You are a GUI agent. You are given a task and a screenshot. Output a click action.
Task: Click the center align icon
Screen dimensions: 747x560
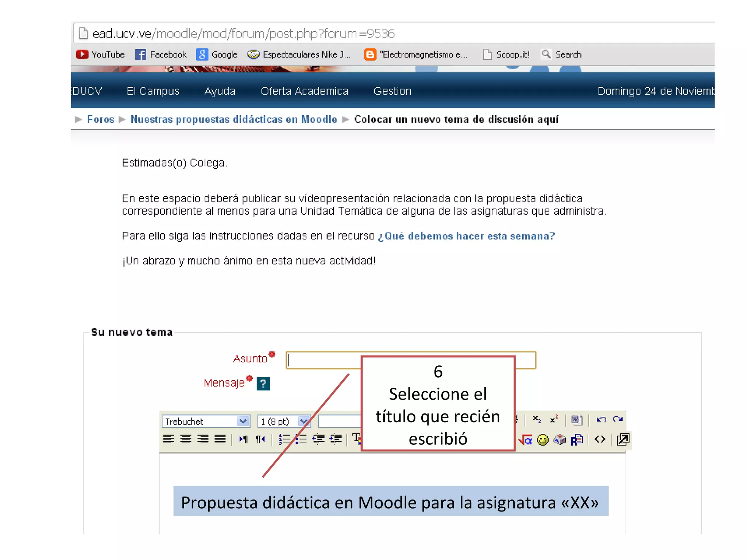[186, 439]
